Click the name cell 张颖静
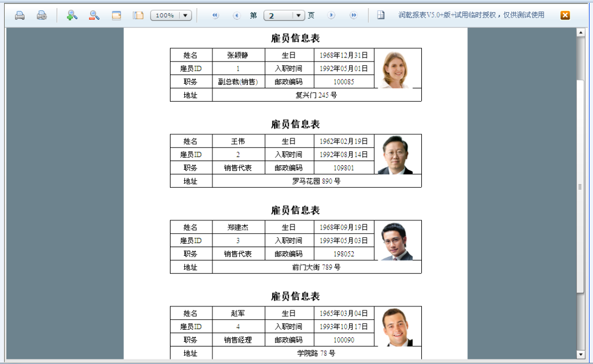 [x=238, y=55]
